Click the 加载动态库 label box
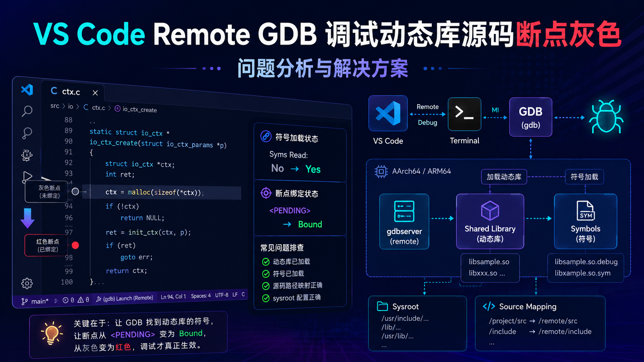 tap(504, 177)
